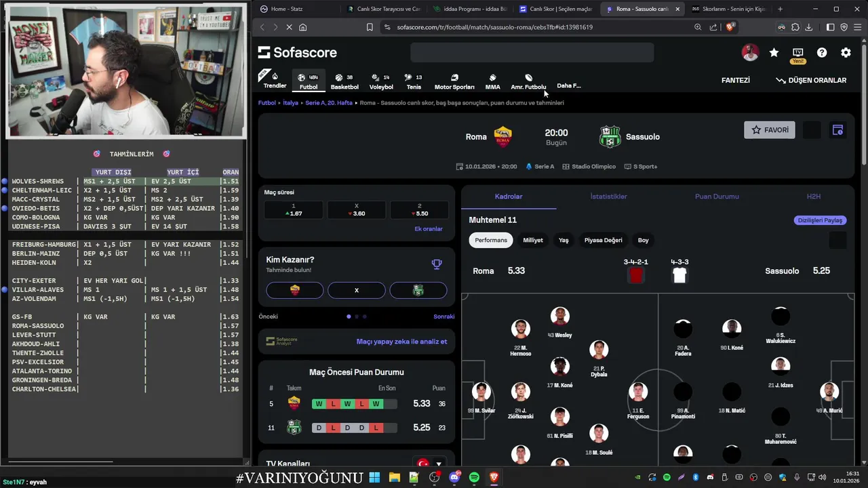Viewport: 868px width, 488px height.
Task: Click the calendar icon beside FAVORİ
Action: [x=837, y=130]
